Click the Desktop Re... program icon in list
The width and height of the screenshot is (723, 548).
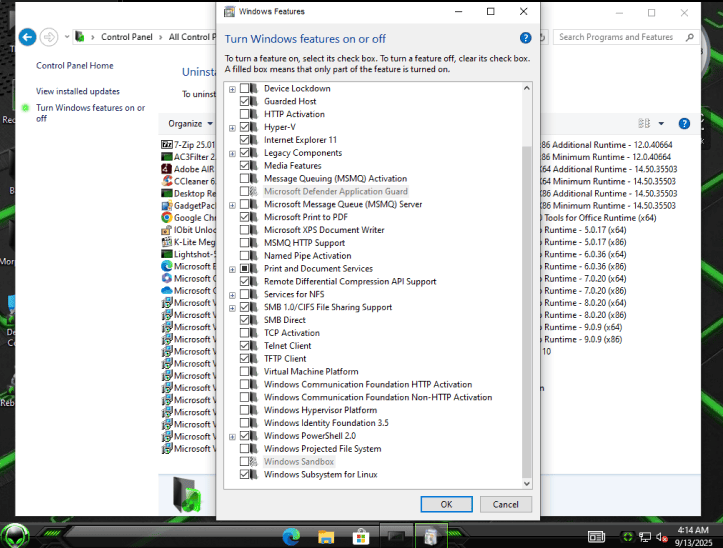[166, 193]
